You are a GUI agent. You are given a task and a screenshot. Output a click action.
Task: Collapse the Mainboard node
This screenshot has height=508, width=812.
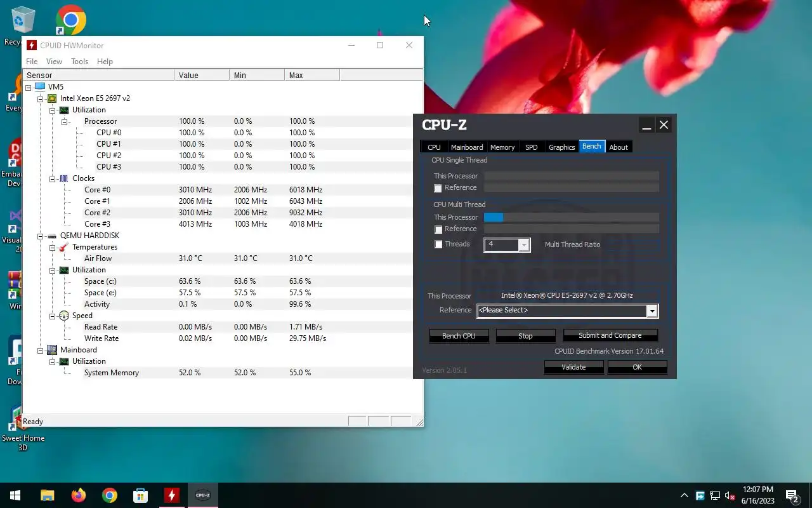(x=41, y=350)
